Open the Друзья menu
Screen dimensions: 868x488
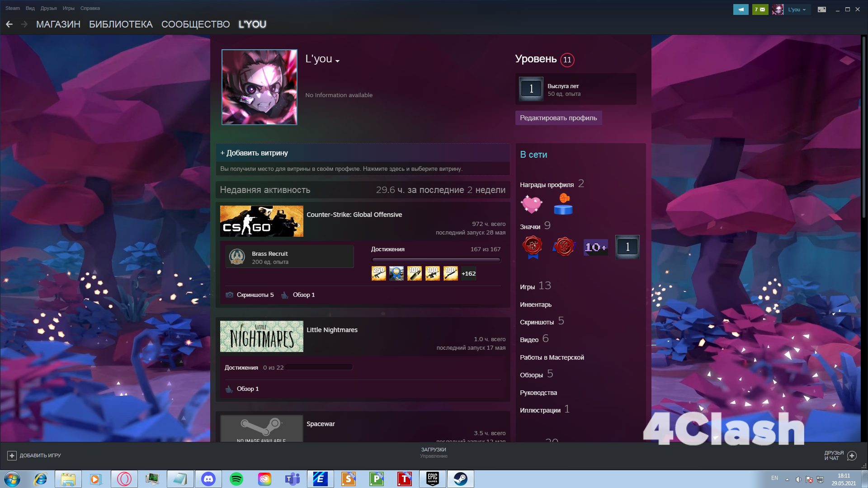click(48, 8)
